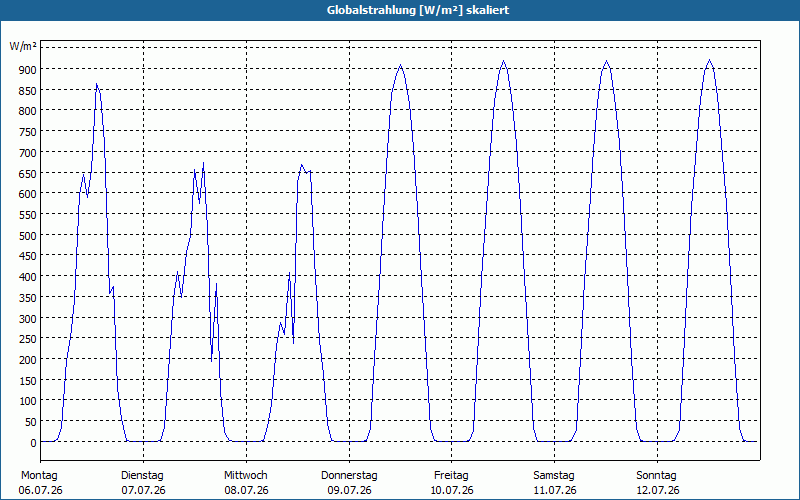Select the Samstag 11.07.26 day label

coord(554,483)
